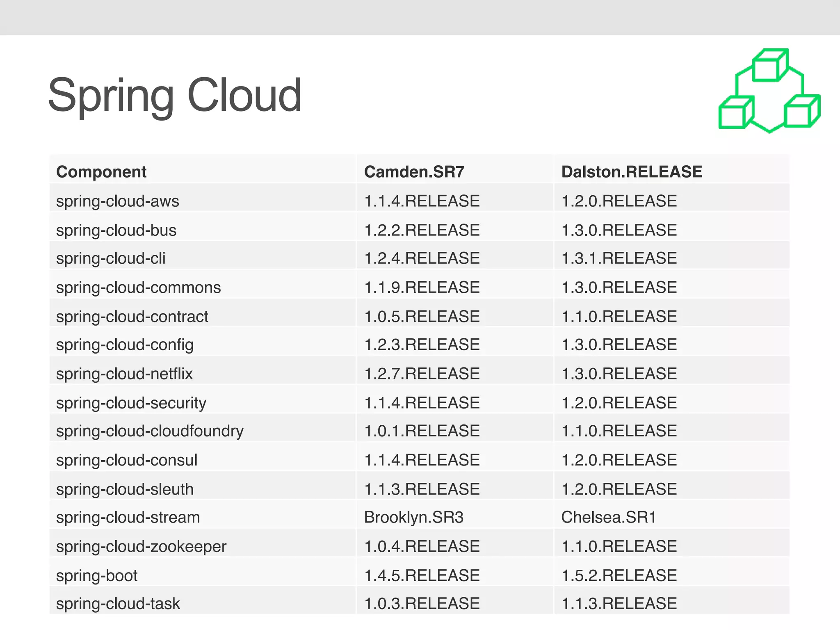This screenshot has width=840, height=630.
Task: Click Dalston version 1.3.0.RELEASE for commons
Action: coord(619,288)
